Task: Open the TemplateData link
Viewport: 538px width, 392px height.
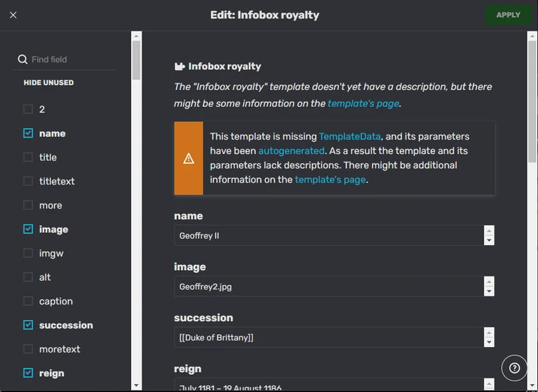Action: [350, 136]
